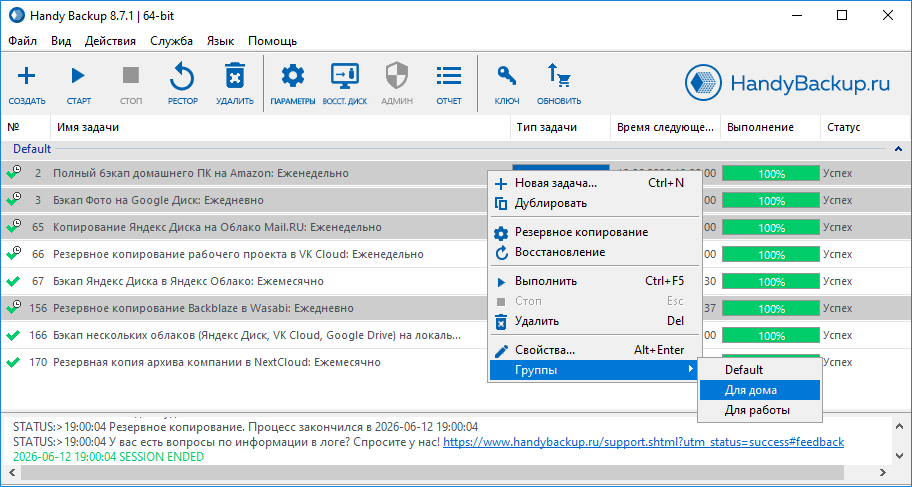
Task: Click status check icon of task 2
Action: 14,172
